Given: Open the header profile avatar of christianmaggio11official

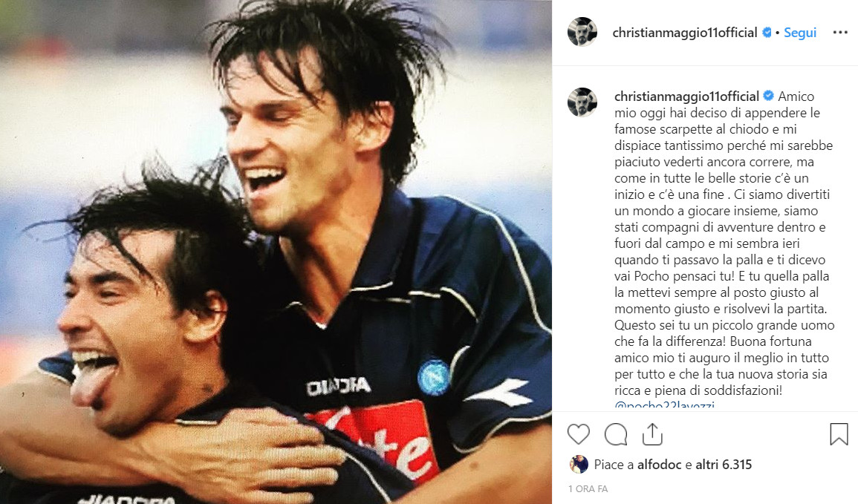Looking at the screenshot, I should tap(582, 32).
